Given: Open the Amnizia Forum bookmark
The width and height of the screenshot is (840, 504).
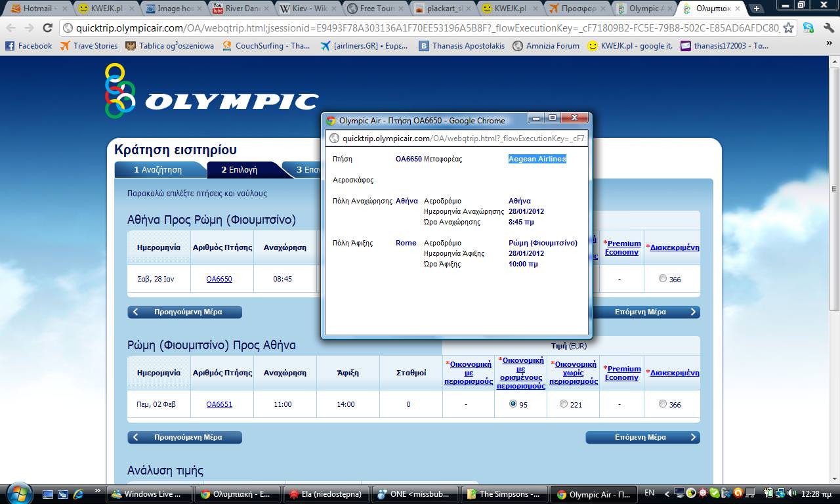Looking at the screenshot, I should pyautogui.click(x=547, y=46).
